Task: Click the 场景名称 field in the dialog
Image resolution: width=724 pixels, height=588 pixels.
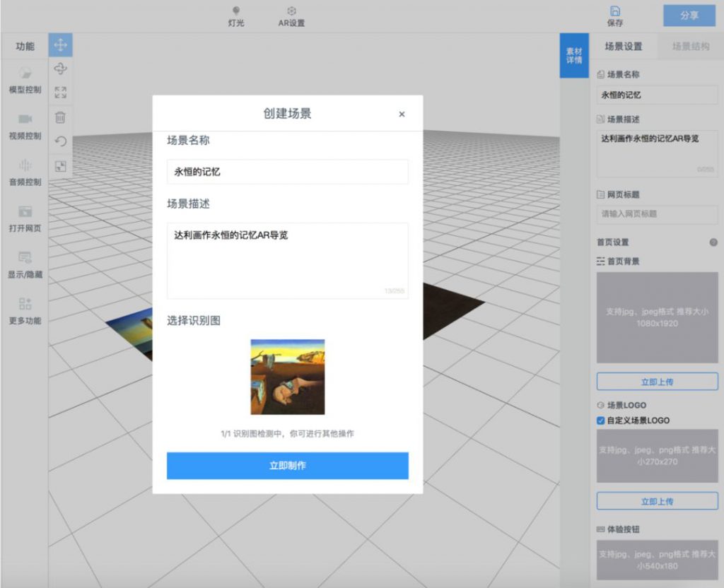Action: point(288,172)
